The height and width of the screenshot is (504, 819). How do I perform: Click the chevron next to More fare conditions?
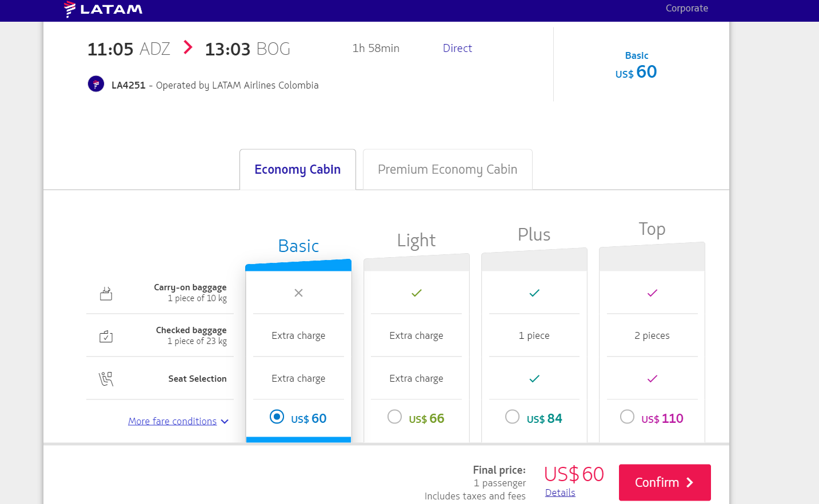click(225, 422)
